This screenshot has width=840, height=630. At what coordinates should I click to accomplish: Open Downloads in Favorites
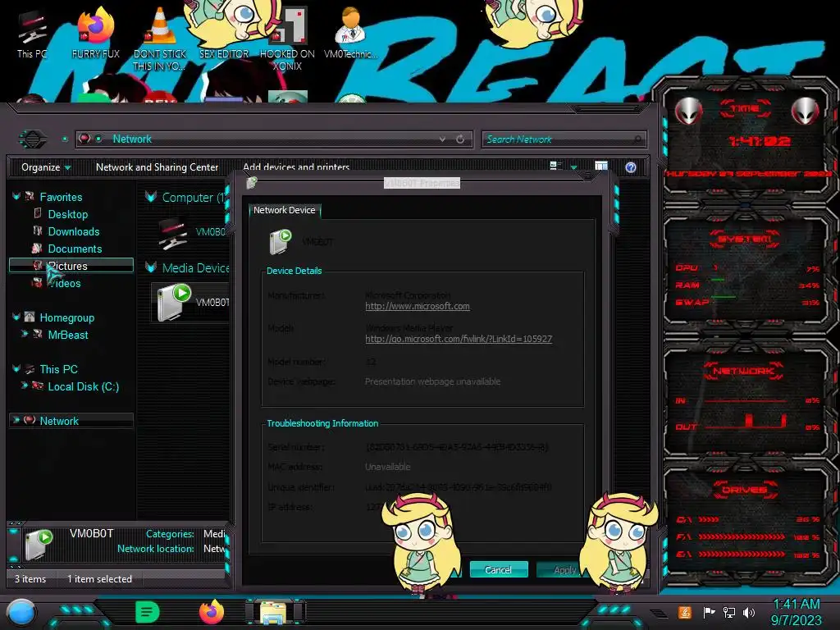pyautogui.click(x=74, y=231)
